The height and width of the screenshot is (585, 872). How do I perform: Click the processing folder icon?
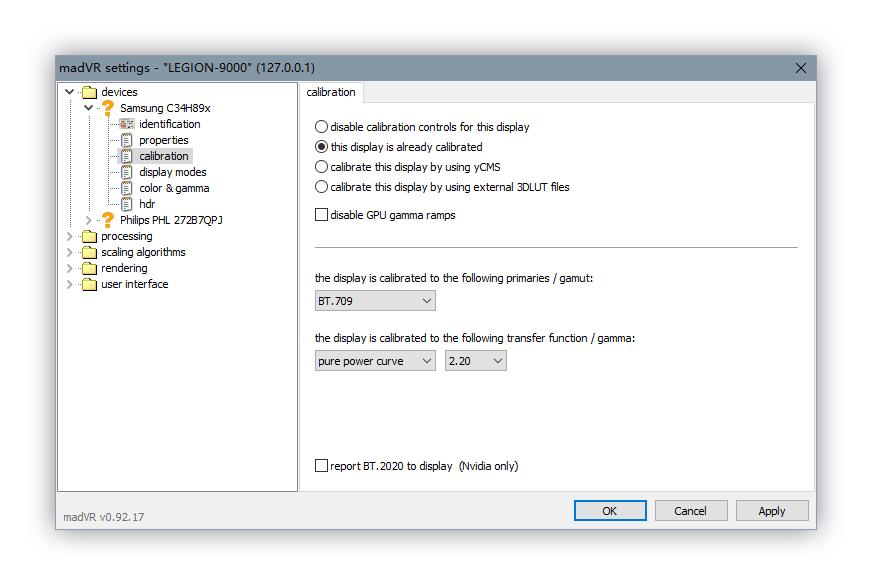pos(90,236)
